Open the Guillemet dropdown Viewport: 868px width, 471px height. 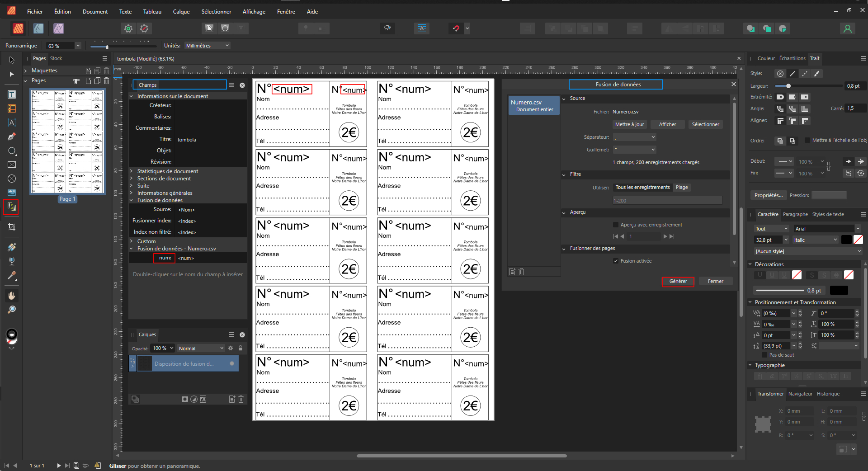[x=635, y=150]
